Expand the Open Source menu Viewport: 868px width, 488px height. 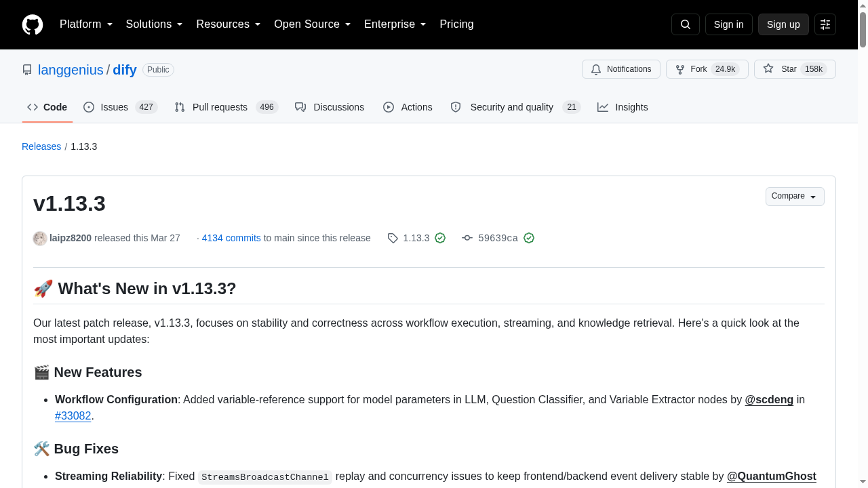313,24
